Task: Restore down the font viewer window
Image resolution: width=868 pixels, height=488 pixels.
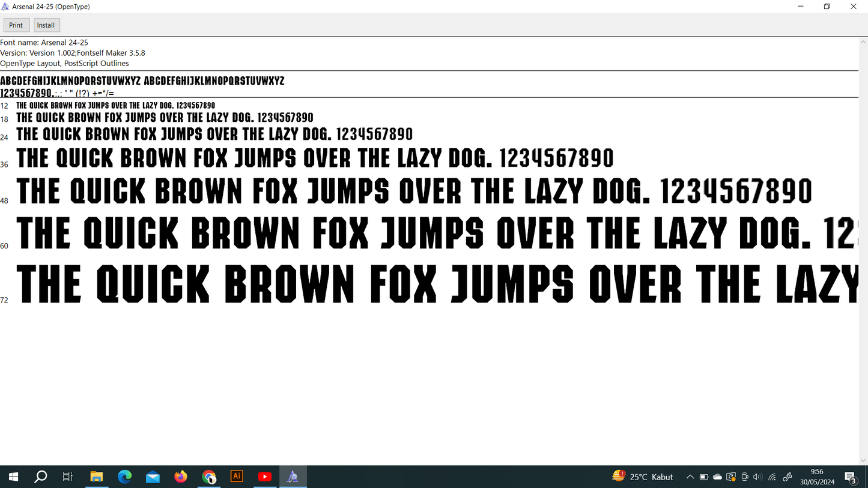Action: 827,7
